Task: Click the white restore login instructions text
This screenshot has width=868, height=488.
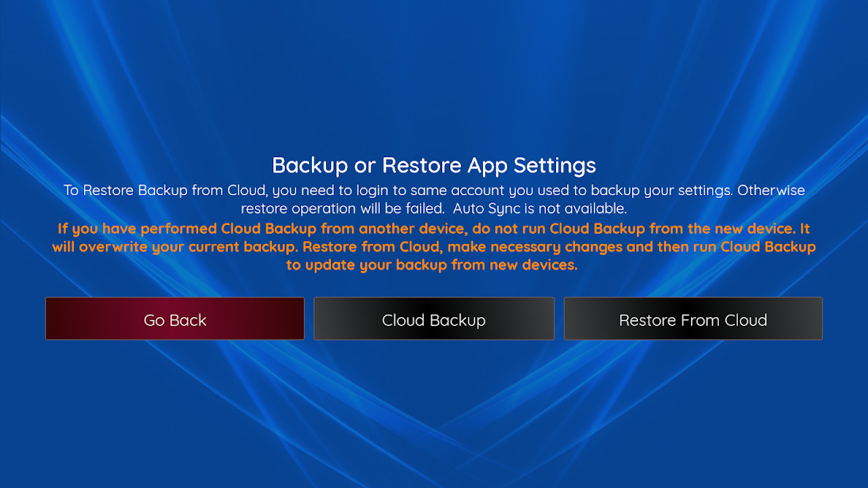Action: pos(434,199)
